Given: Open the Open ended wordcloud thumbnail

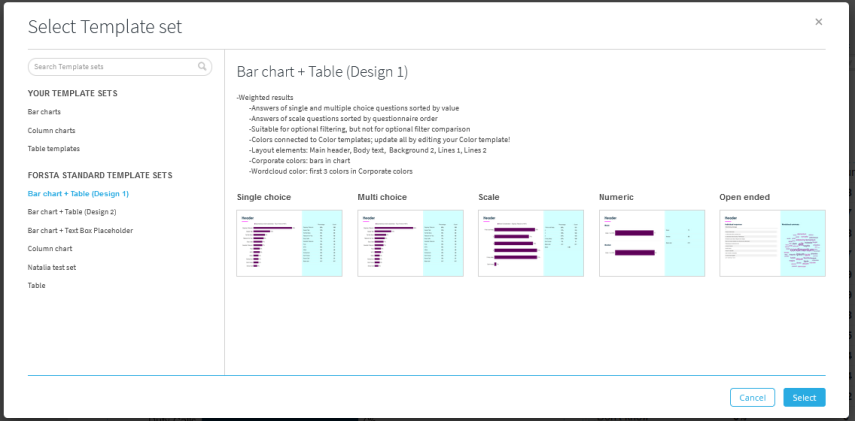Looking at the screenshot, I should [x=773, y=243].
